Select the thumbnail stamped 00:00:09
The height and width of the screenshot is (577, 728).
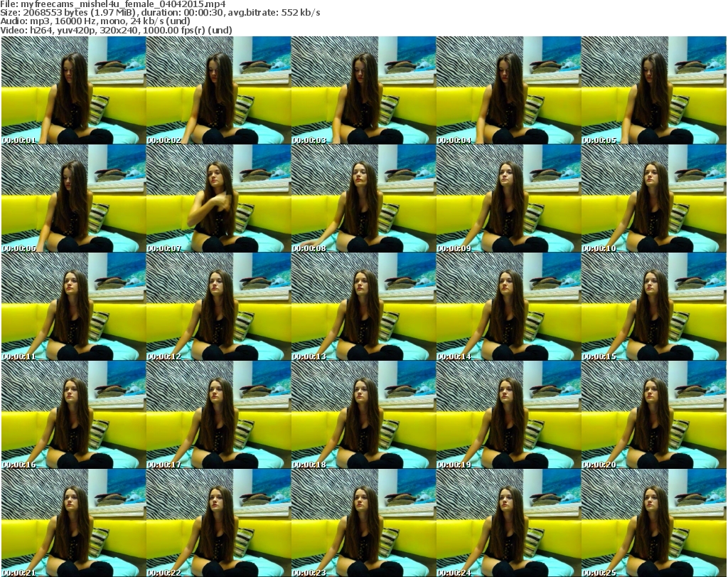tap(508, 198)
